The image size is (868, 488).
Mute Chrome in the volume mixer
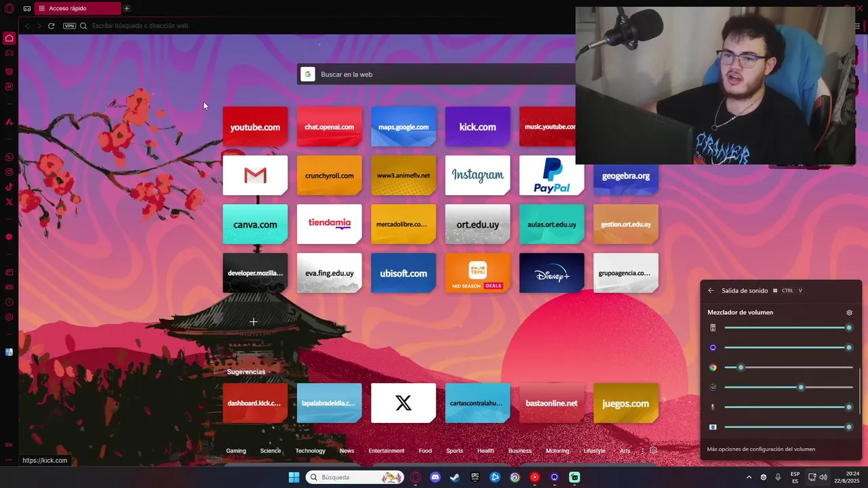pyautogui.click(x=713, y=367)
